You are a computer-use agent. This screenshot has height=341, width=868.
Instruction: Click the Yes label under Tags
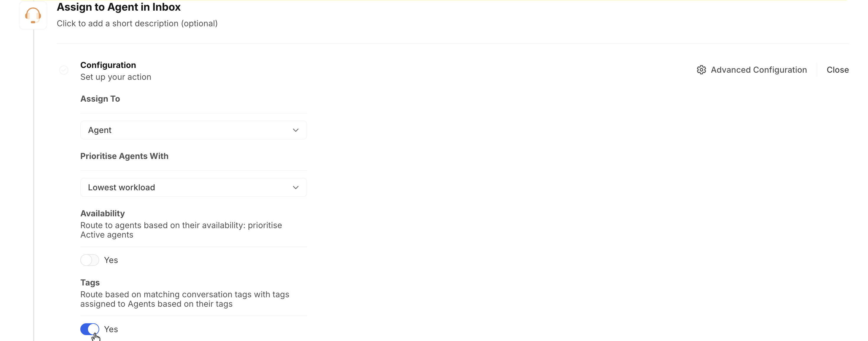tap(111, 329)
